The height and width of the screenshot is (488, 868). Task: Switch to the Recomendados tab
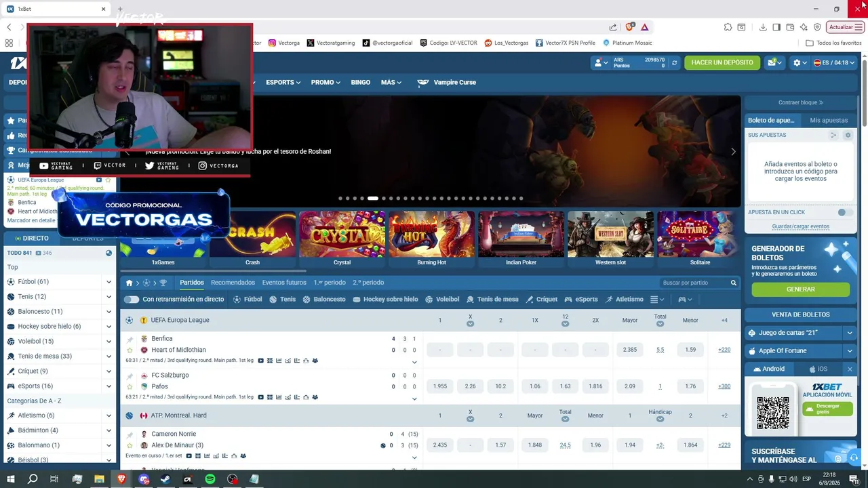pos(233,283)
